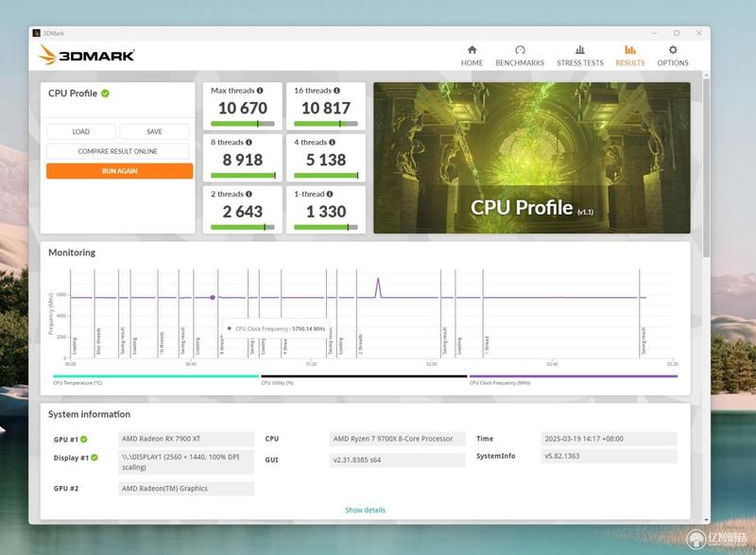Image resolution: width=756 pixels, height=555 pixels.
Task: Click the green check icon beside Display #1
Action: click(94, 458)
